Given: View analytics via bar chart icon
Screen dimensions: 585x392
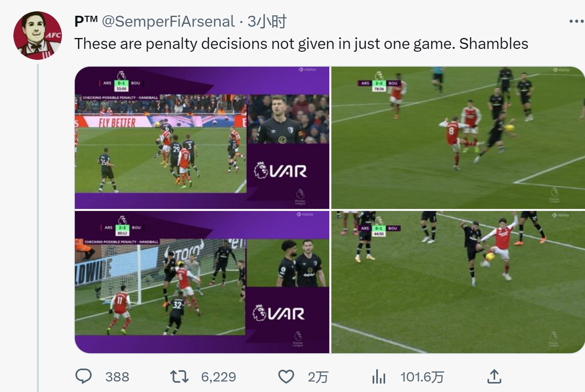Looking at the screenshot, I should (379, 377).
